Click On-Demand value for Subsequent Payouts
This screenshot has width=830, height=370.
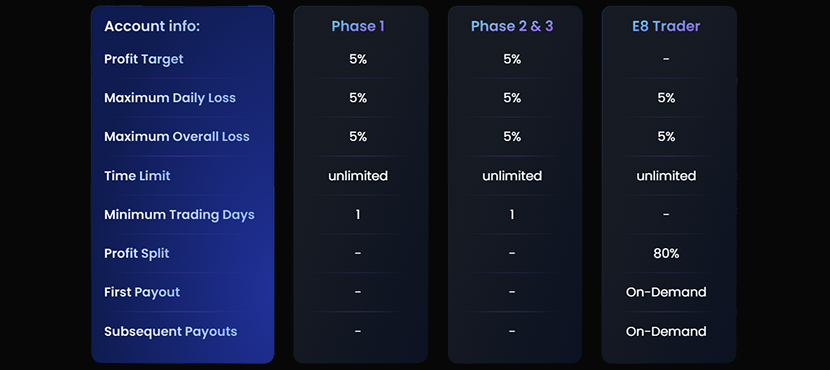666,331
